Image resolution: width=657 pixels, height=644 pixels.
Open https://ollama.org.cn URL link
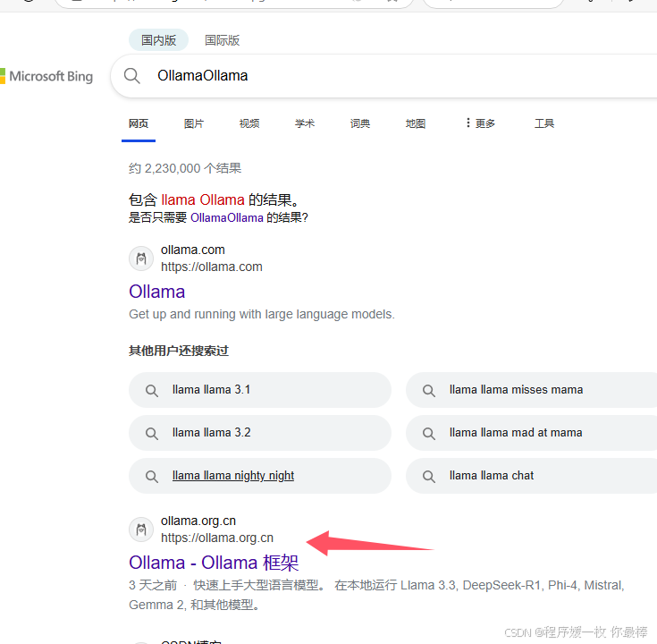(x=217, y=538)
